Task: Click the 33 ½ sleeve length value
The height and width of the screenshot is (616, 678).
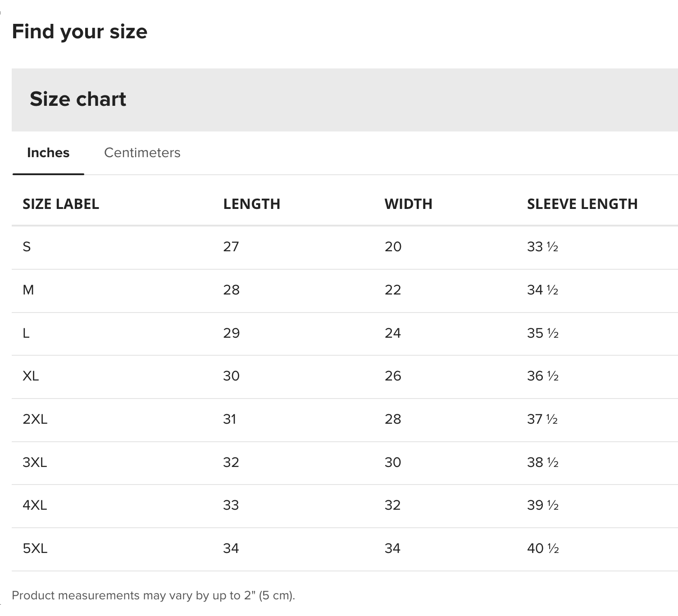Action: 542,247
